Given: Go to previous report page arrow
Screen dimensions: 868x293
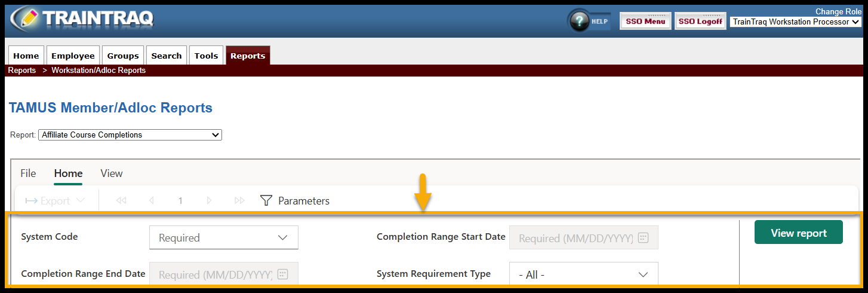Looking at the screenshot, I should 152,201.
